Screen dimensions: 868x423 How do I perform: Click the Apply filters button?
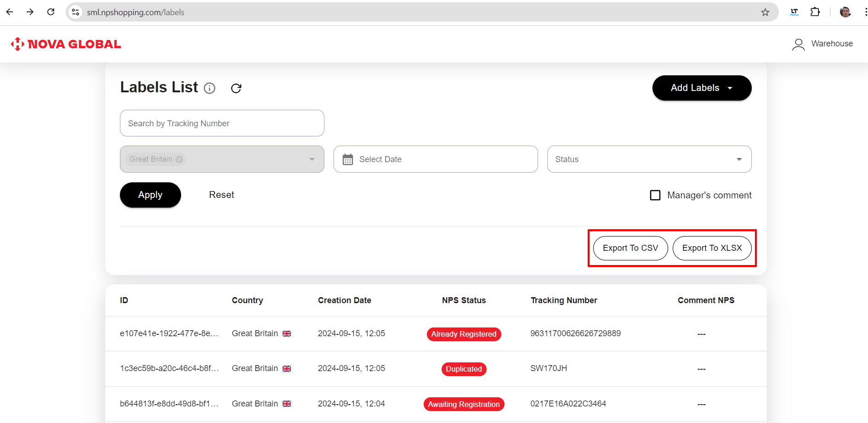150,195
